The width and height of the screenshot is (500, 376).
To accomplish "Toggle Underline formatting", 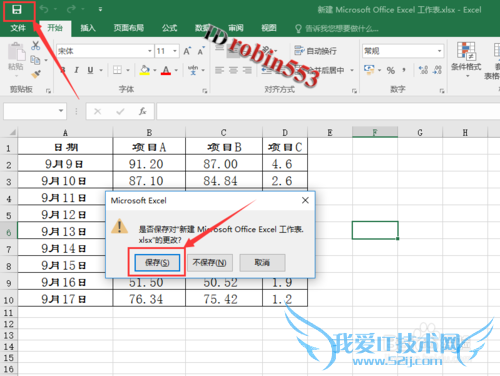I will (90, 70).
